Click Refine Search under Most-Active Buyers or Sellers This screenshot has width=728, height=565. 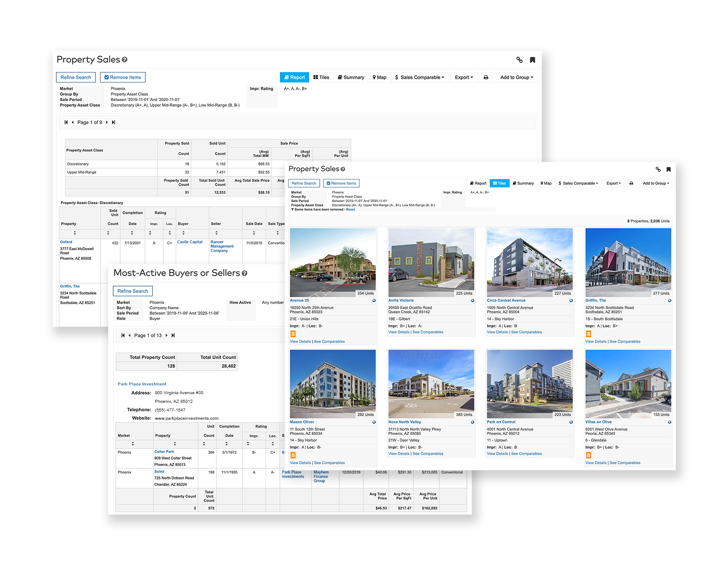[x=132, y=291]
